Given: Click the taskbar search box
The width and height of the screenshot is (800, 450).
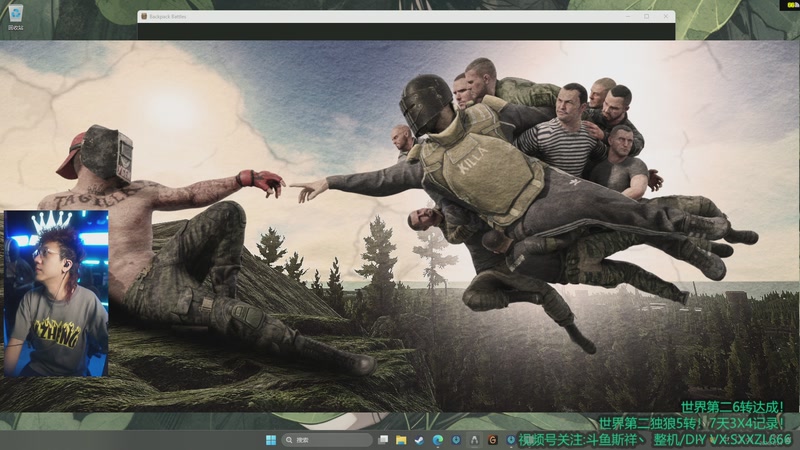Looking at the screenshot, I should coord(327,440).
